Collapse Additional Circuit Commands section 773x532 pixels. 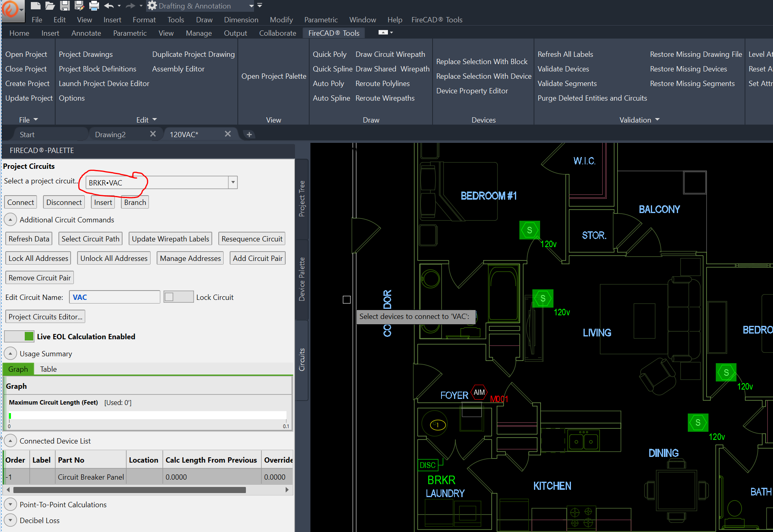click(x=11, y=220)
